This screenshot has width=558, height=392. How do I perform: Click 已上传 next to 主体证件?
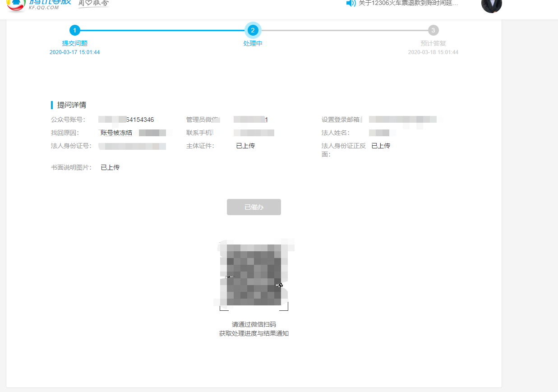coord(245,146)
